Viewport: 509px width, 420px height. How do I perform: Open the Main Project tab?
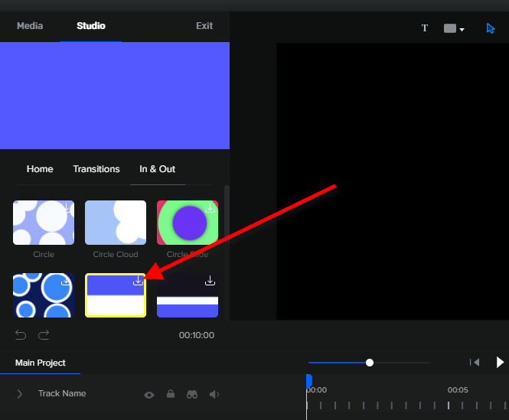(x=41, y=363)
